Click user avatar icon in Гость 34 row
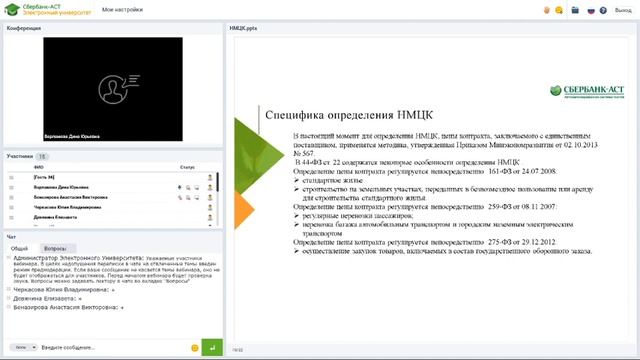The width and height of the screenshot is (640, 360). [x=210, y=178]
